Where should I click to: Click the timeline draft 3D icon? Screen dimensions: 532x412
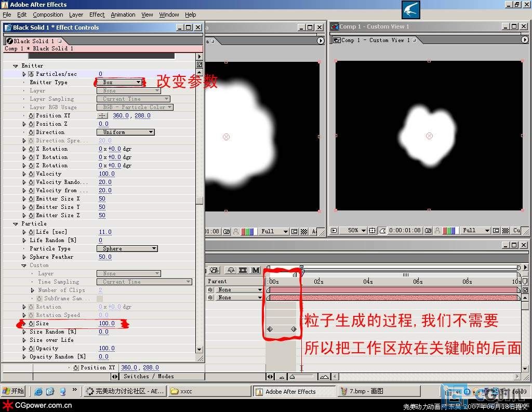(214, 271)
